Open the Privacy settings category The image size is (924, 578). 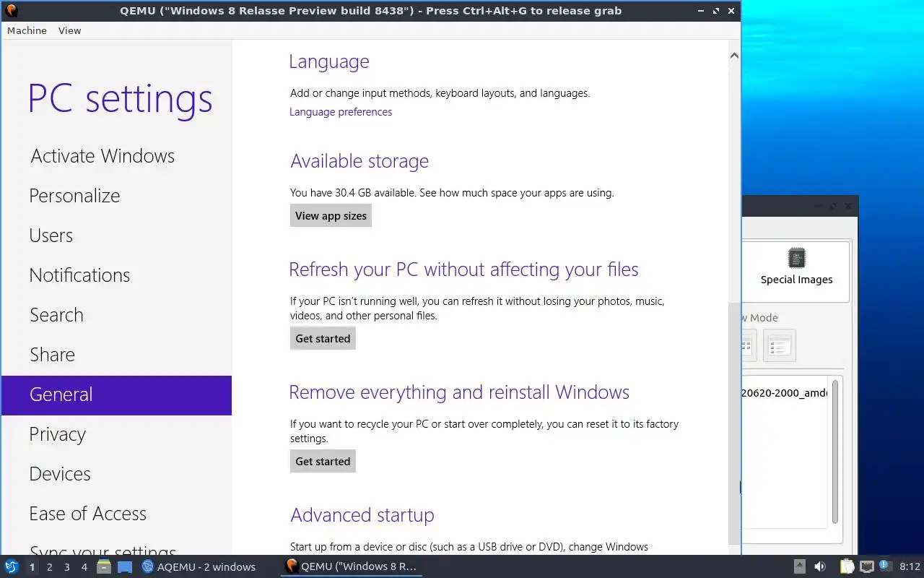coord(57,434)
